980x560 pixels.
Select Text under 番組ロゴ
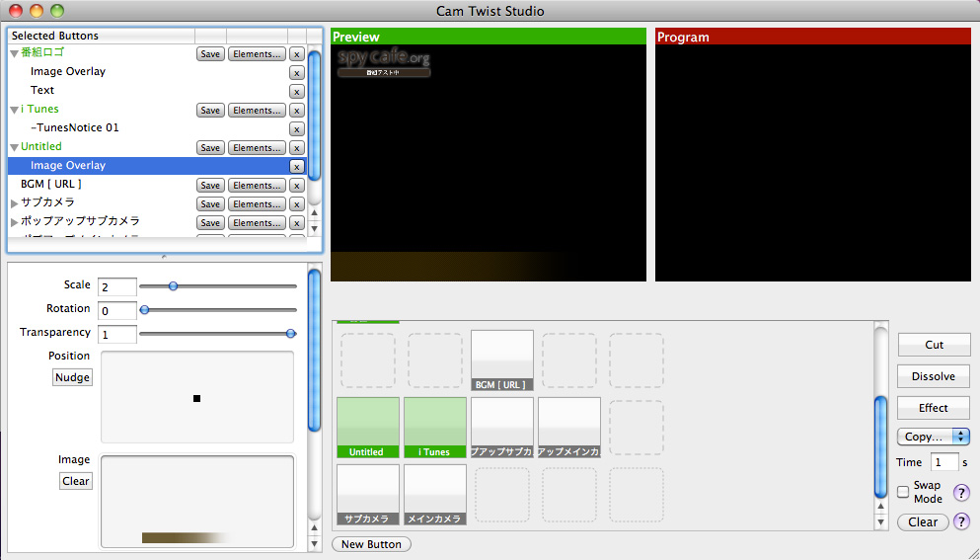[42, 91]
